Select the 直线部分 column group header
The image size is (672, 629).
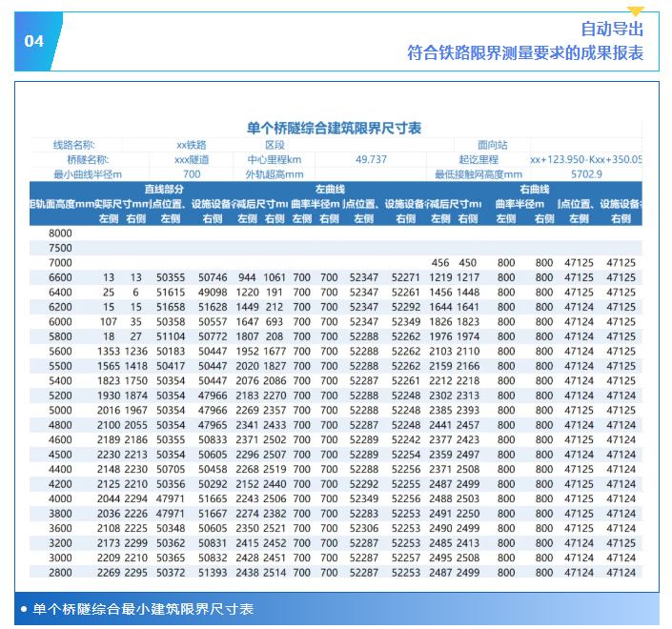[x=164, y=189]
